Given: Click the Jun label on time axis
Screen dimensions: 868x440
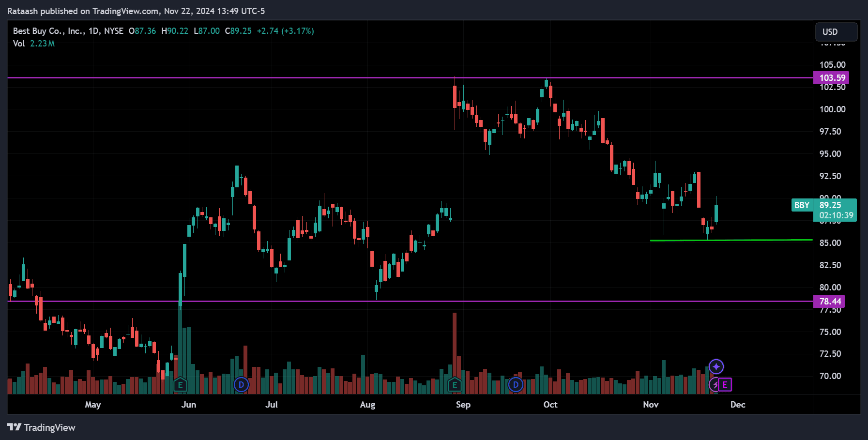Looking at the screenshot, I should coord(189,405).
